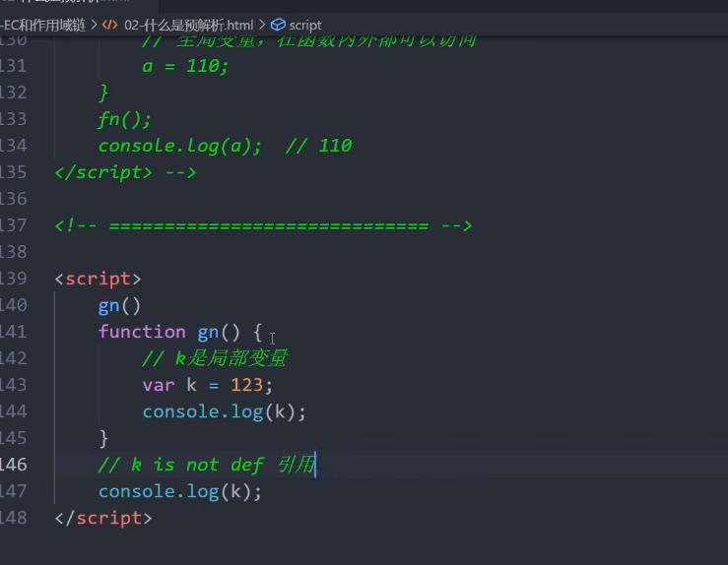Open breadcrumb folder EC和作用域链
This screenshot has height=565, width=728.
[x=43, y=25]
